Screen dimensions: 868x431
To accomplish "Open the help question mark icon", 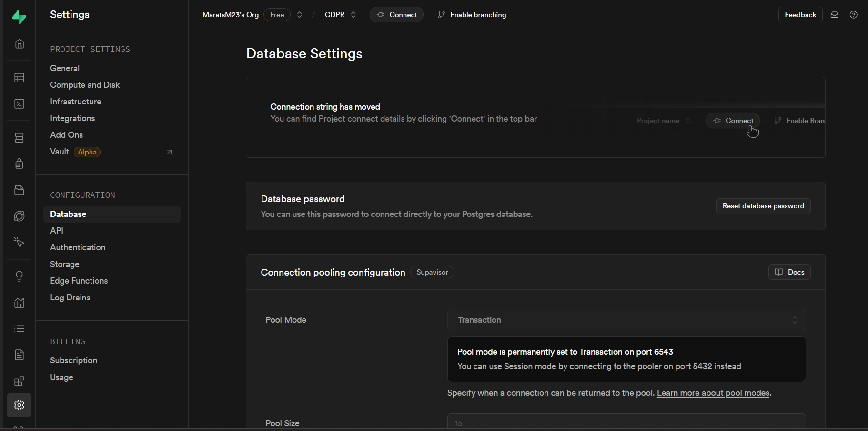I will coord(853,15).
